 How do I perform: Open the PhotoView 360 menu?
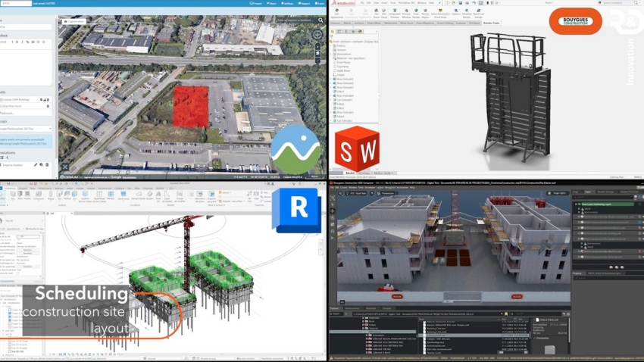coord(405,3)
